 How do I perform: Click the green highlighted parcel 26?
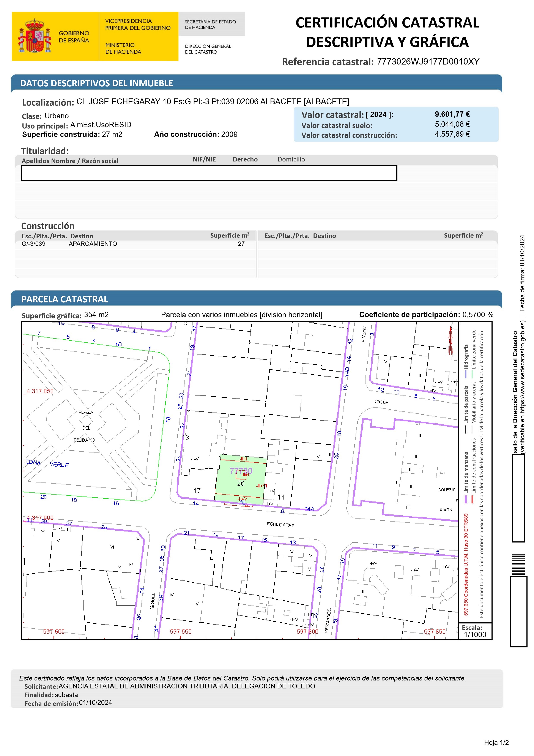[241, 483]
